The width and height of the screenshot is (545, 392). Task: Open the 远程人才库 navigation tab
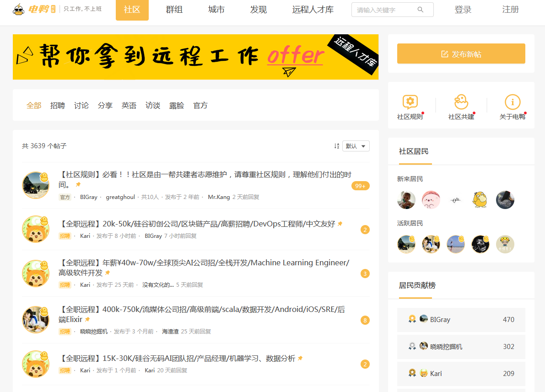point(313,10)
